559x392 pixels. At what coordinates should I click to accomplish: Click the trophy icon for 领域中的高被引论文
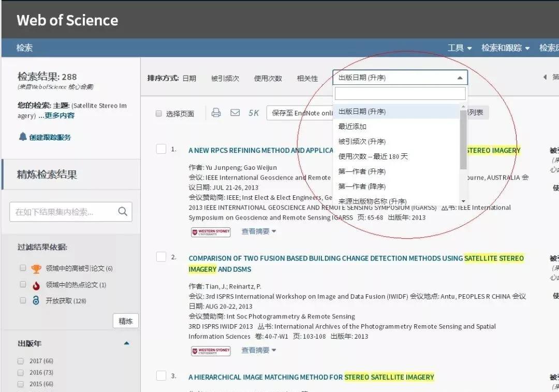(35, 269)
